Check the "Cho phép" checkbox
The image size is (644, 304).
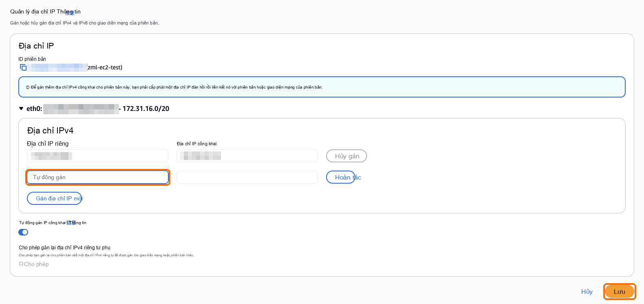[x=21, y=264]
